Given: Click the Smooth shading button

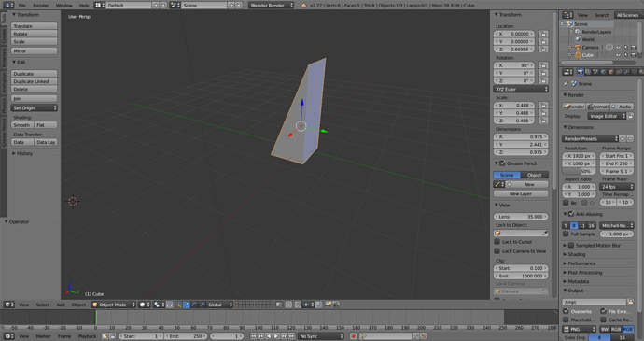Looking at the screenshot, I should click(22, 125).
